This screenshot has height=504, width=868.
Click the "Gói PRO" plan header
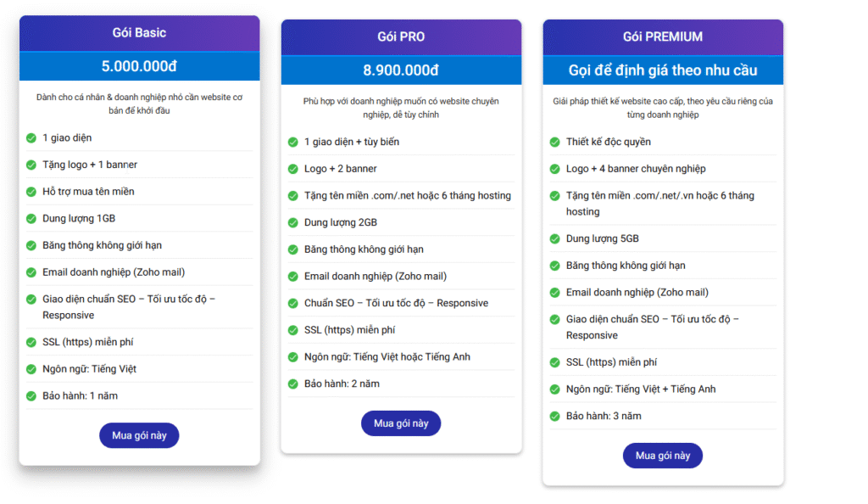point(401,37)
